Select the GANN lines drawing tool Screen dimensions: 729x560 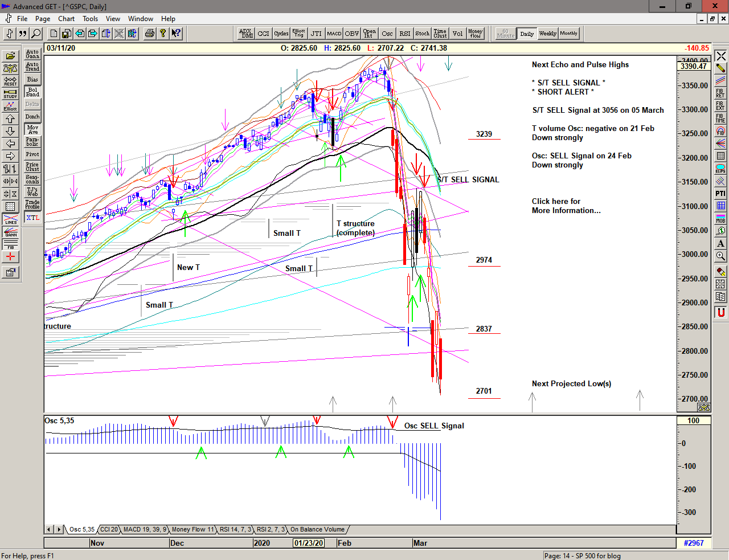10,232
